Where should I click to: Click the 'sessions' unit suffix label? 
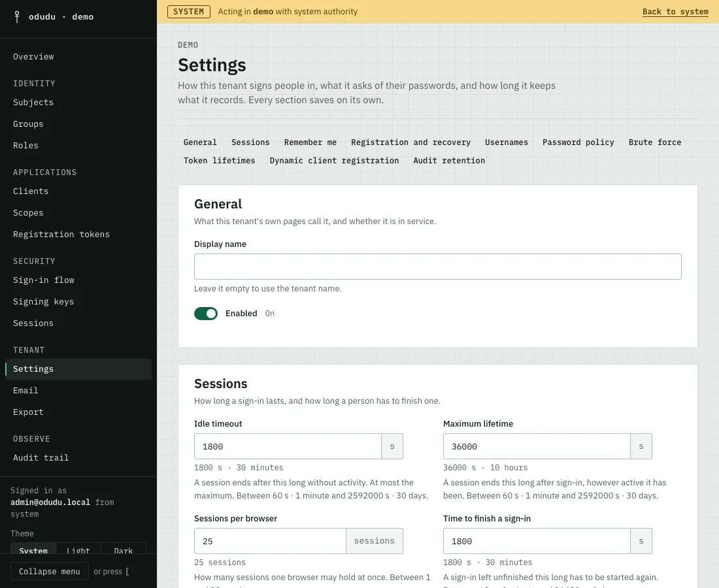(x=374, y=541)
